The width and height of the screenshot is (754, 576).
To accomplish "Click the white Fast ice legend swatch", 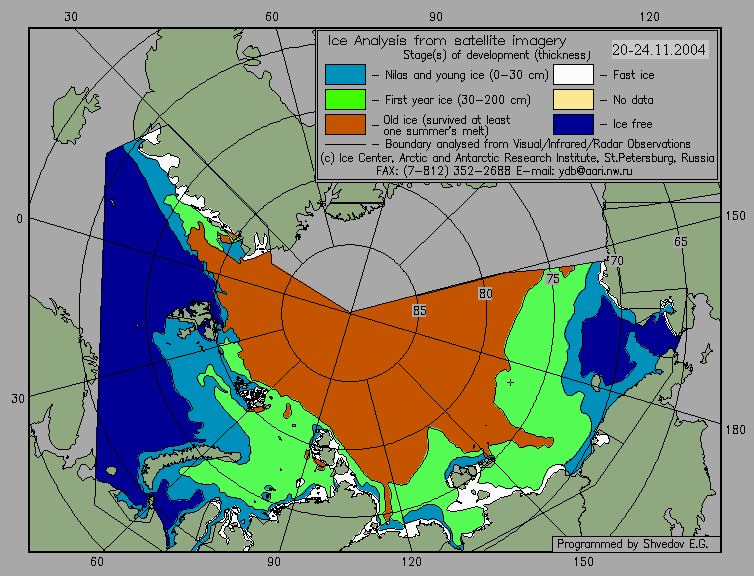I will (573, 75).
